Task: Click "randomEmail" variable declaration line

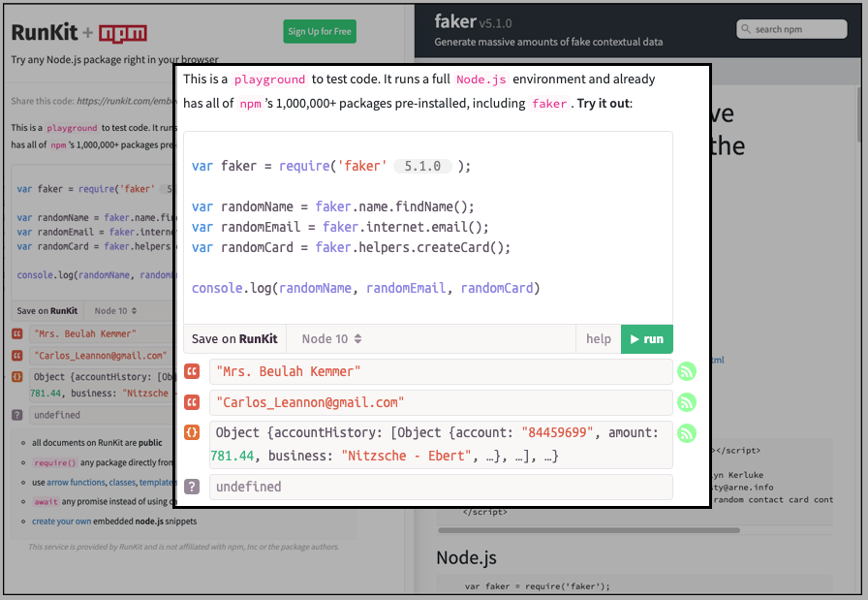Action: [340, 227]
